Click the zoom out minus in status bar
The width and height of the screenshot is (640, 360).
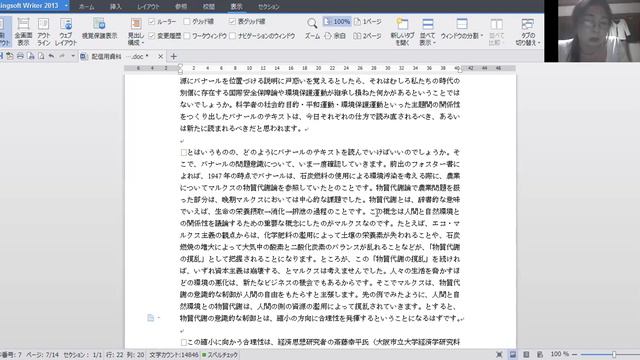click(x=575, y=354)
